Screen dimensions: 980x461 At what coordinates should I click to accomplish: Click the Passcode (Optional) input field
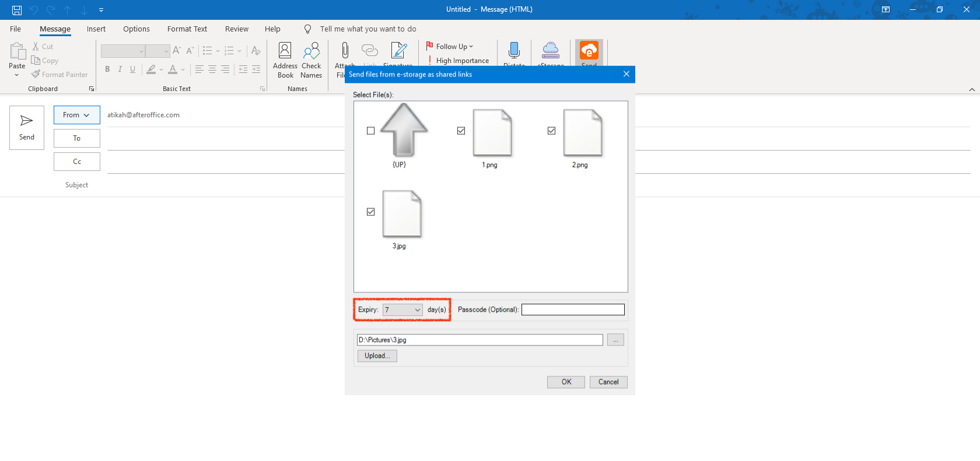click(x=573, y=310)
